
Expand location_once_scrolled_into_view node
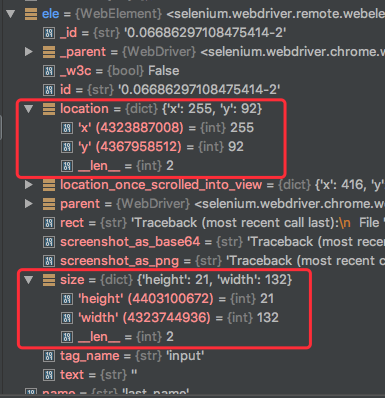tap(29, 185)
